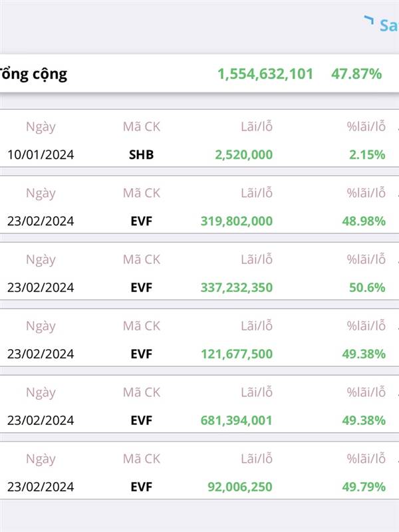Tap the %lãi/lỗ header above 2.15%

pos(366,126)
